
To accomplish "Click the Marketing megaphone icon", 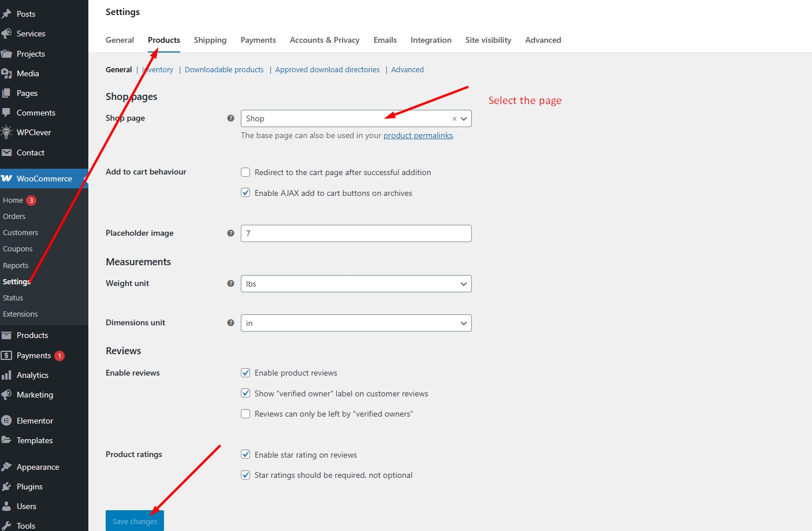I will [x=7, y=395].
